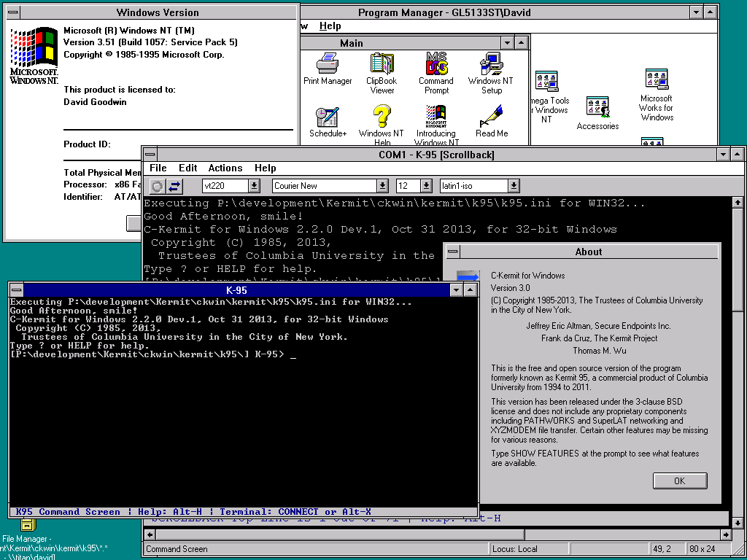Click the K-95 scrollback scroll-up arrow
747x560 pixels.
click(738, 203)
